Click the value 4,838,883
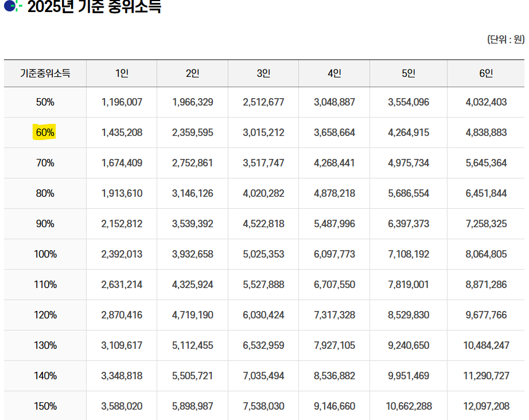The width and height of the screenshot is (529, 420). (x=486, y=133)
